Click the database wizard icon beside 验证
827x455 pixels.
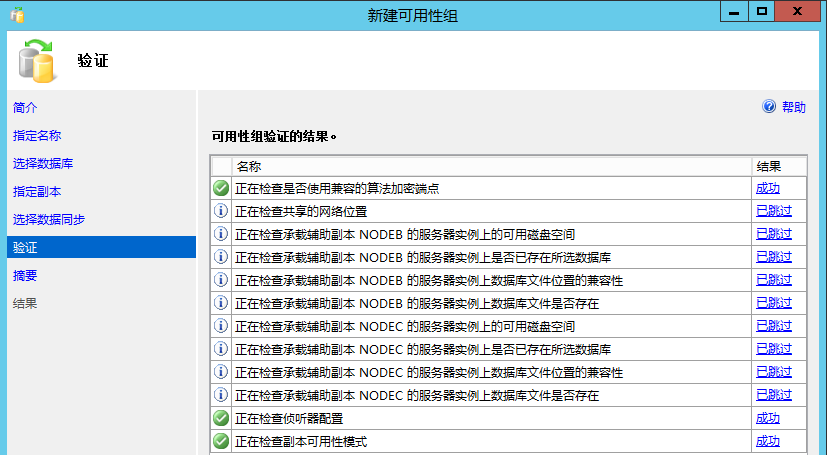click(36, 61)
